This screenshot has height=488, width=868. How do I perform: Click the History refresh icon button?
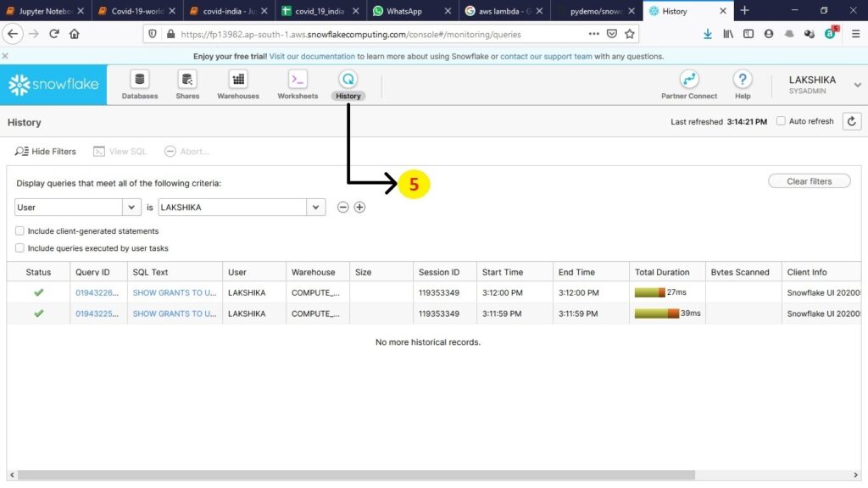pos(852,121)
